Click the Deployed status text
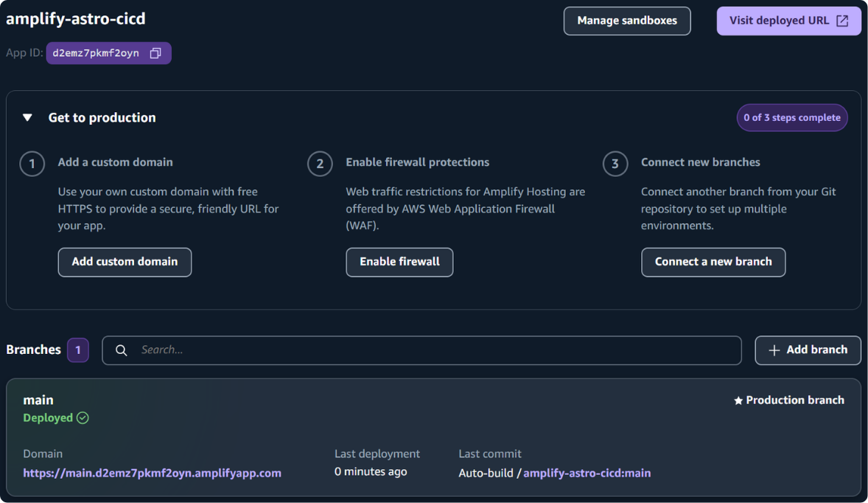 pos(48,417)
